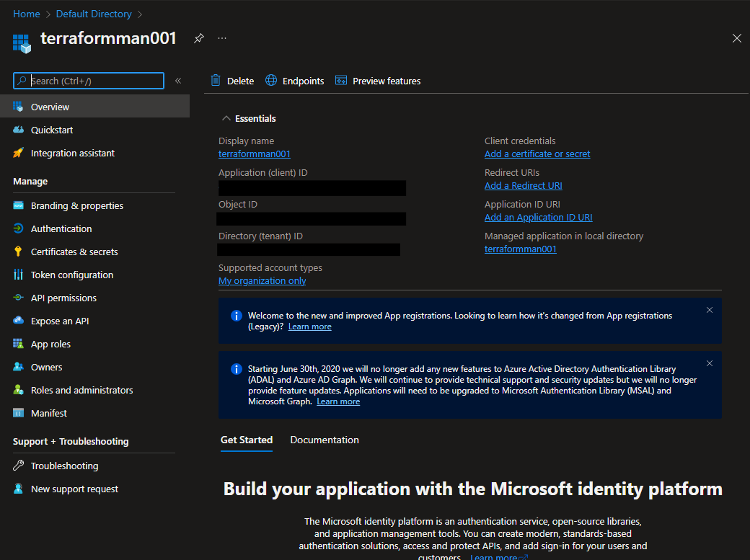Image resolution: width=750 pixels, height=560 pixels.
Task: Click Default Directory breadcrumb
Action: pyautogui.click(x=94, y=14)
